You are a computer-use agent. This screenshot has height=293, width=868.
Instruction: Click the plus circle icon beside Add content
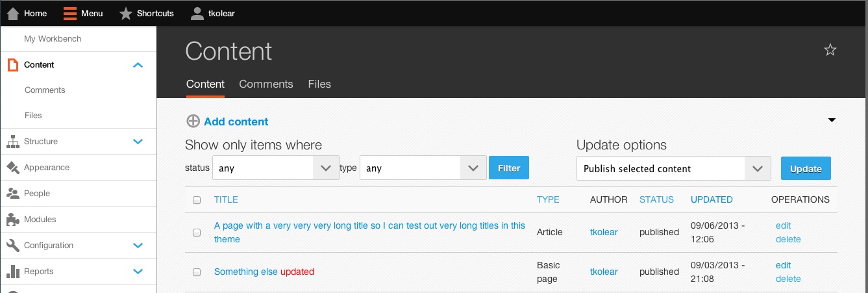pos(193,121)
